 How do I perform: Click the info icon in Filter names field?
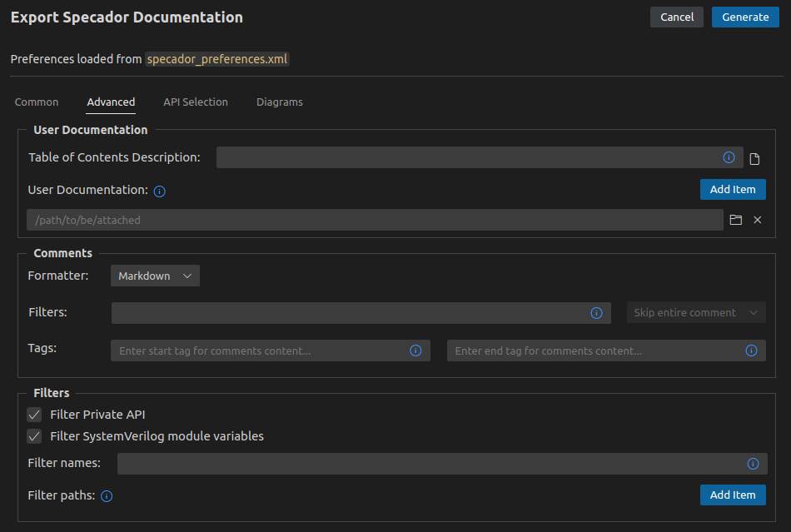click(753, 464)
